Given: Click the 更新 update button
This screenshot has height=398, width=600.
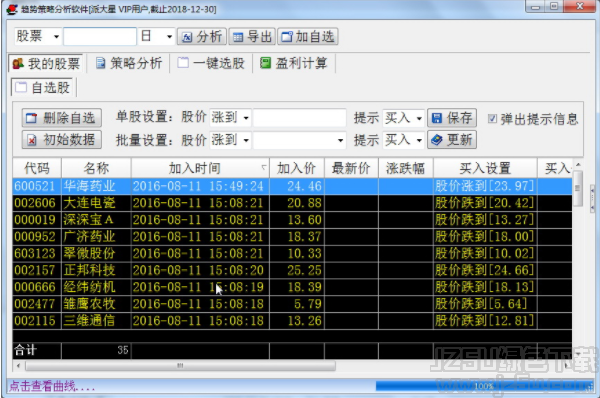Looking at the screenshot, I should click(452, 140).
